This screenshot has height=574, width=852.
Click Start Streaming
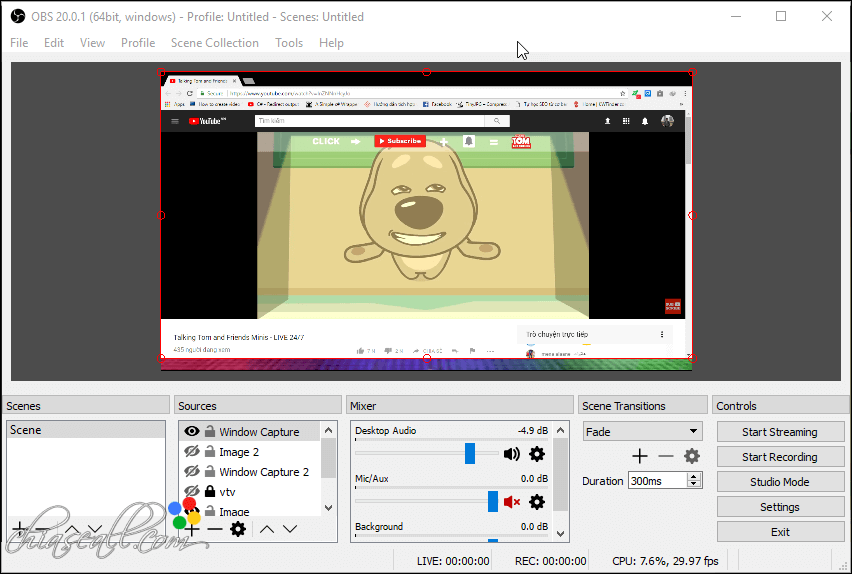(780, 432)
